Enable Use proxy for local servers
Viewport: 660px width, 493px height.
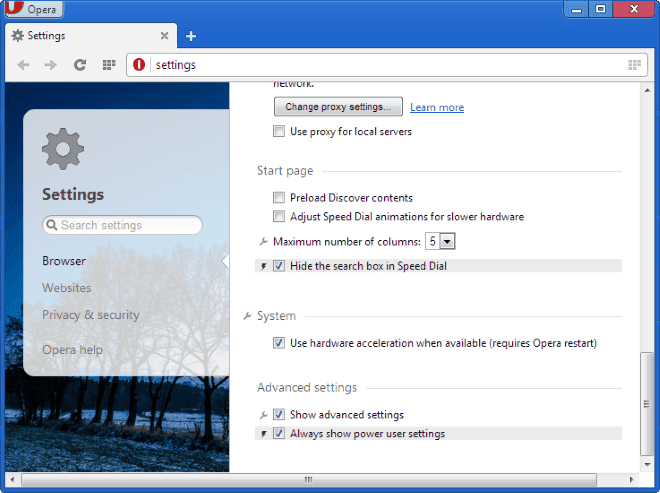279,131
